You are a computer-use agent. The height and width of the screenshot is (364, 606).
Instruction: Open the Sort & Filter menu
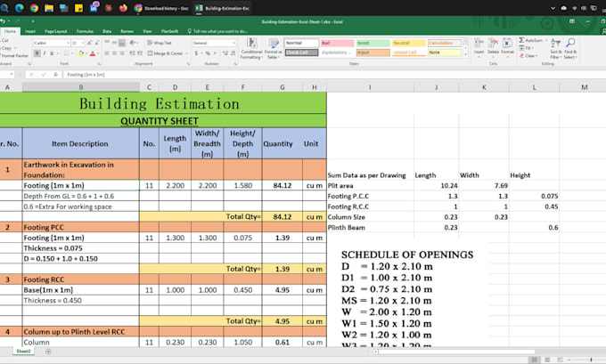coord(556,49)
